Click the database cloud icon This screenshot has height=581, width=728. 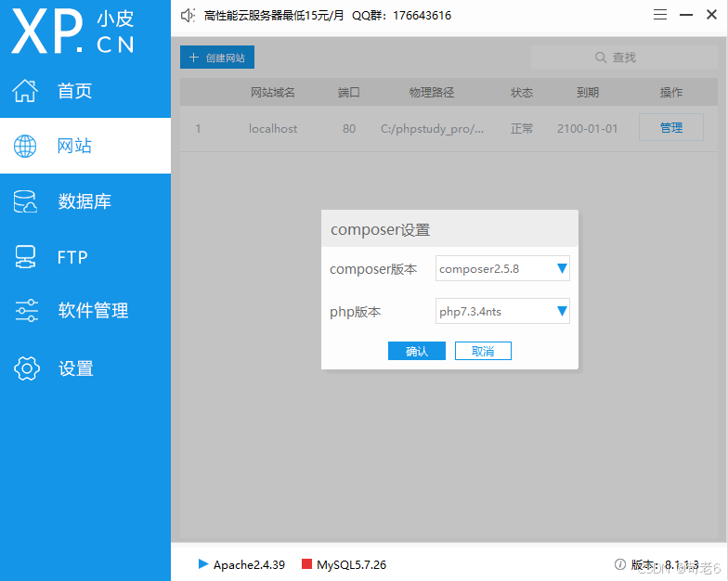point(25,201)
